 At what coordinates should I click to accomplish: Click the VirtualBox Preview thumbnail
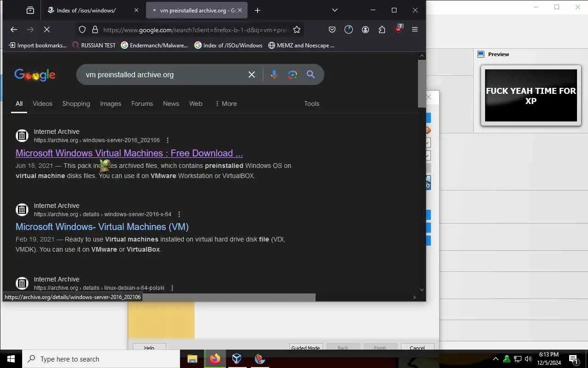coord(531,95)
